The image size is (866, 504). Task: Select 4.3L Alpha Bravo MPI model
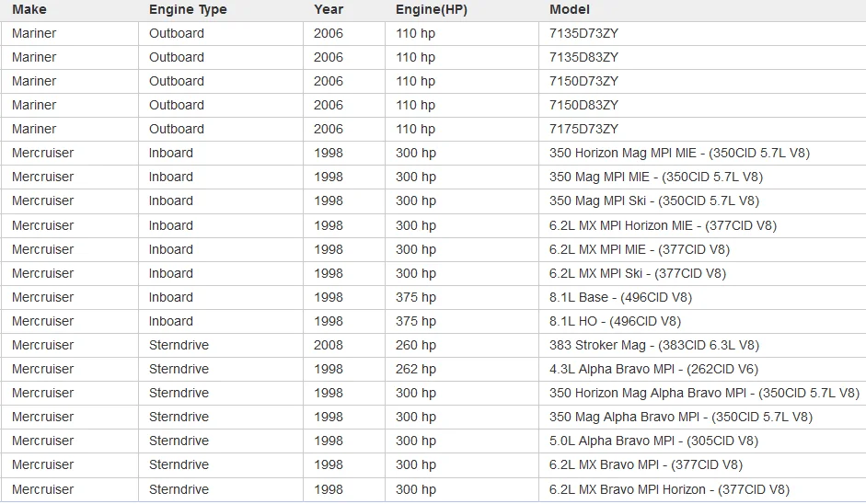[653, 370]
